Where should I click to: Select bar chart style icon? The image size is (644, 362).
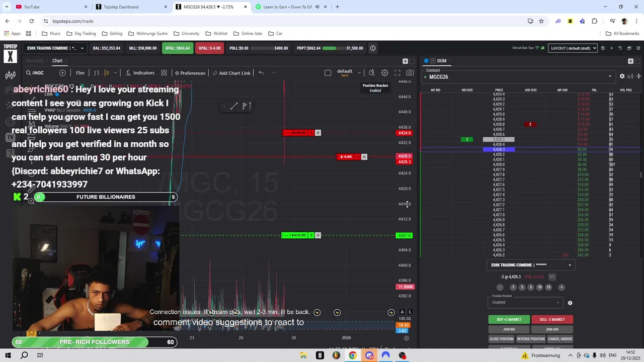(x=97, y=73)
